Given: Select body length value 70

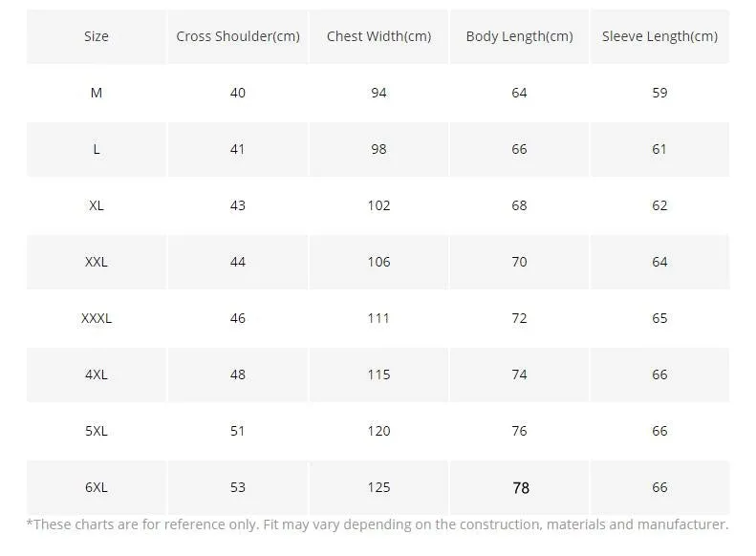Looking at the screenshot, I should tap(519, 262).
